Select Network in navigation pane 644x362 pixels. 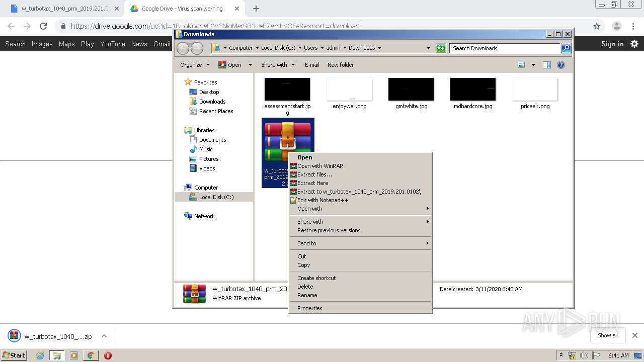click(199, 216)
